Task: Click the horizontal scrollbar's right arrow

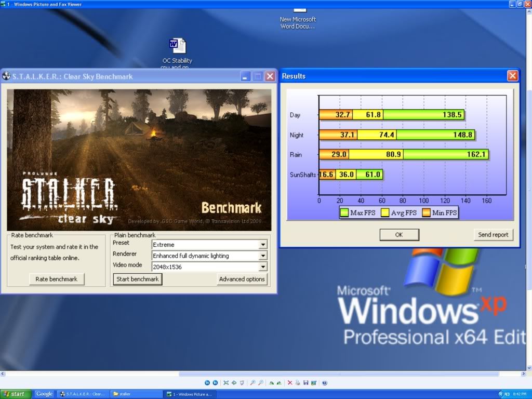Action: [523, 374]
